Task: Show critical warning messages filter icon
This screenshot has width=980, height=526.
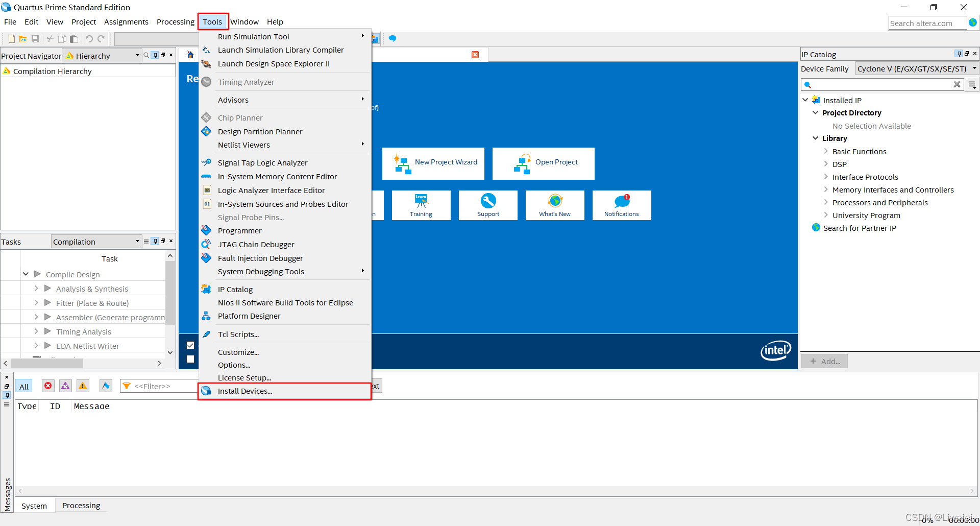Action: coord(65,386)
